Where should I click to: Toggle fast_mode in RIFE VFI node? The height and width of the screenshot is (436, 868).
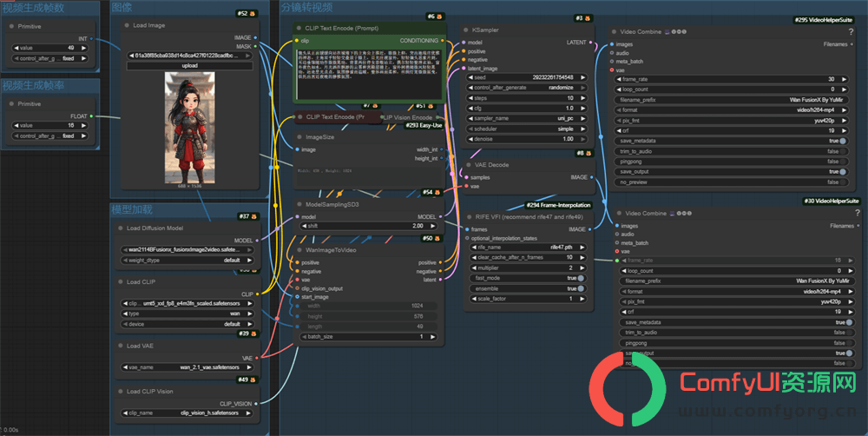pos(581,278)
